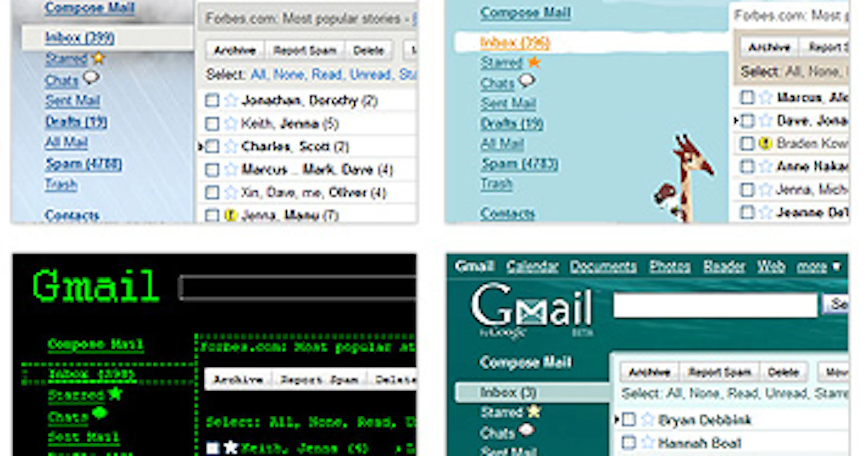This screenshot has height=456, width=868.
Task: Click Delete button in teal theme
Action: coord(783,372)
